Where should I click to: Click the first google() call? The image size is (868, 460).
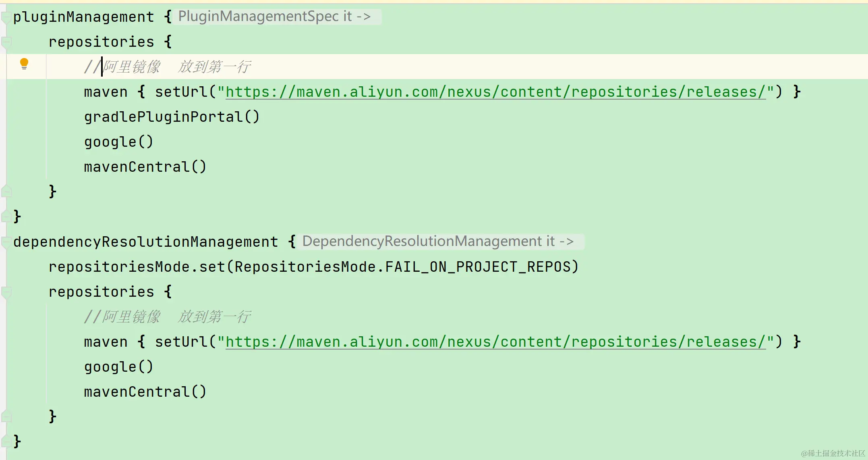coord(118,142)
